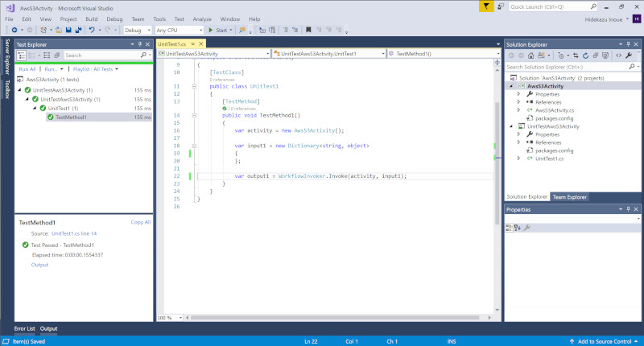Click the feedback notification flag icon
The width and height of the screenshot is (644, 346).
coord(487,6)
